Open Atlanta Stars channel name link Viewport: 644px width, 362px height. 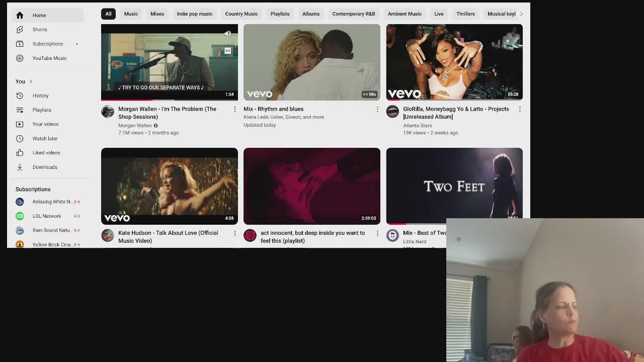[x=418, y=126]
